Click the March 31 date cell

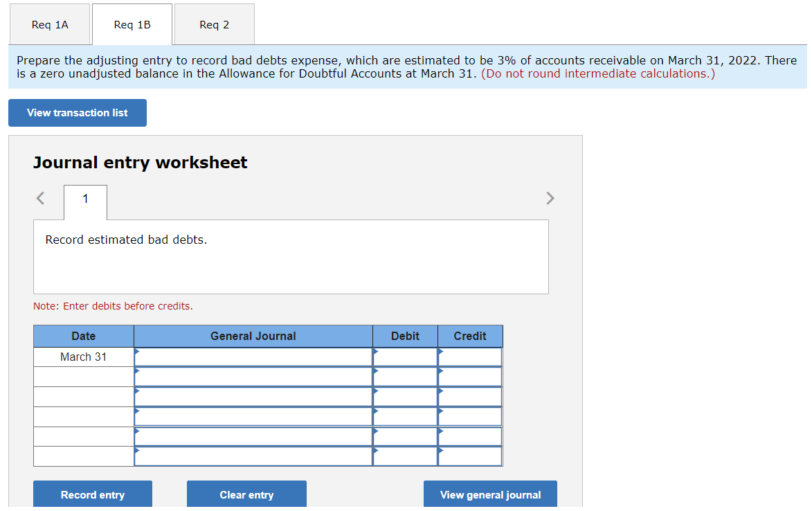[83, 357]
